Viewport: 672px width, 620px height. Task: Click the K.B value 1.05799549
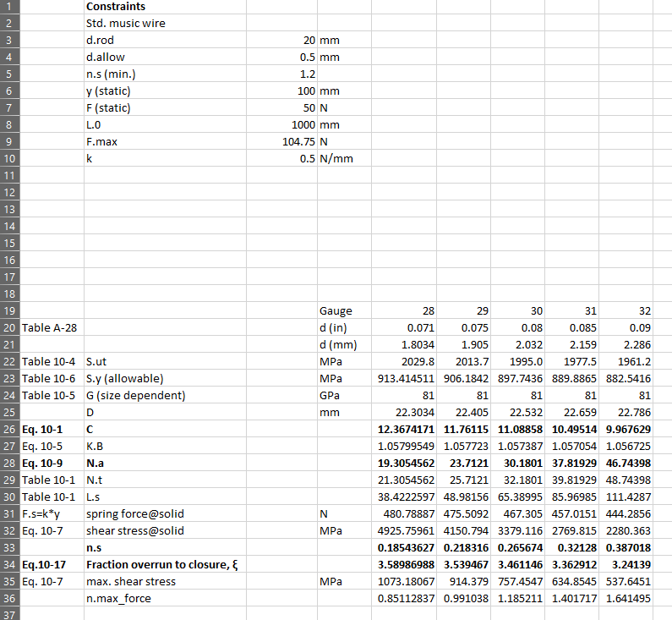(404, 447)
